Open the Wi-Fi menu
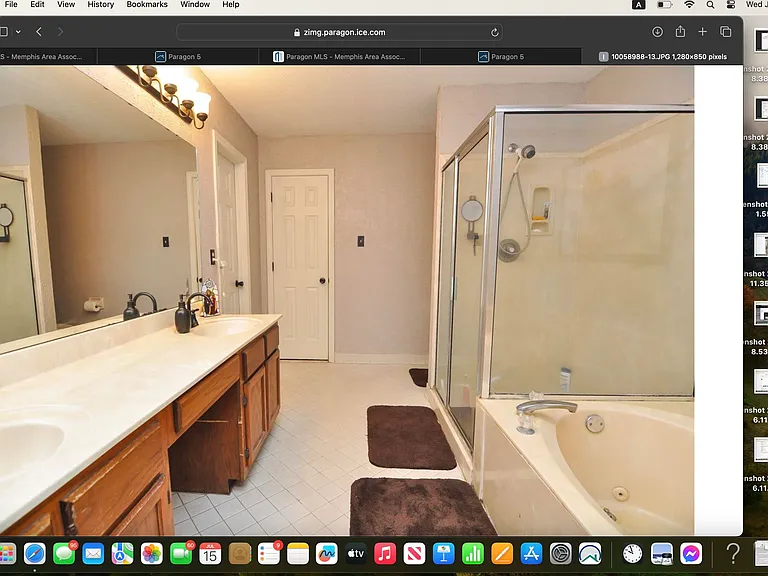768x576 pixels. (689, 4)
